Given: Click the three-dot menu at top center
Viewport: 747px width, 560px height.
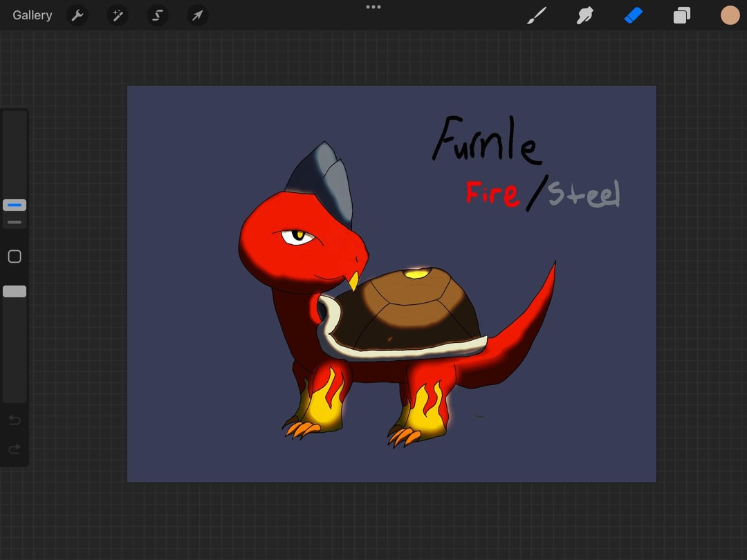Looking at the screenshot, I should 373,7.
